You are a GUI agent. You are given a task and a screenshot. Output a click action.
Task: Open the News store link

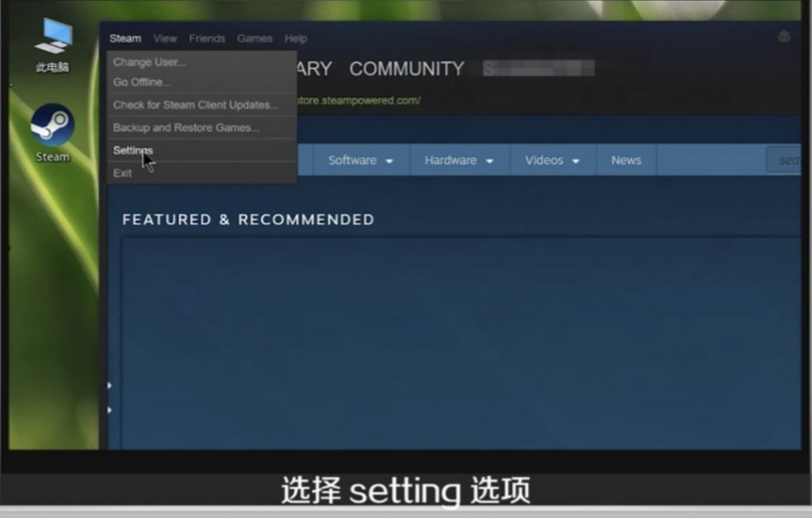point(626,161)
